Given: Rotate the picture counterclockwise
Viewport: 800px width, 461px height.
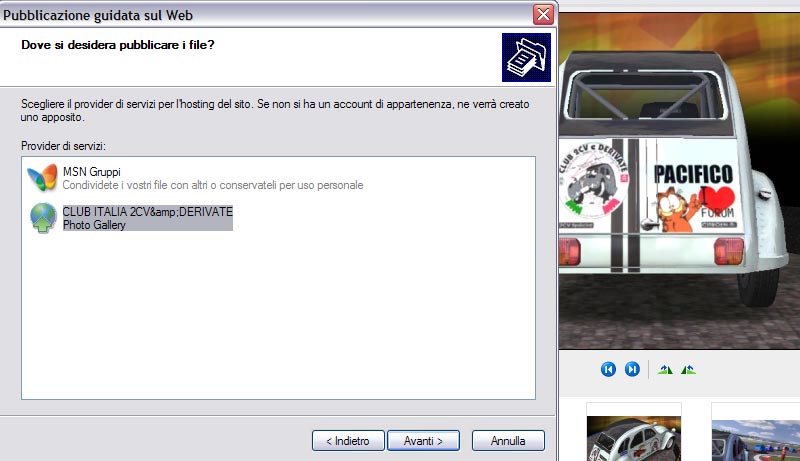Looking at the screenshot, I should point(688,369).
